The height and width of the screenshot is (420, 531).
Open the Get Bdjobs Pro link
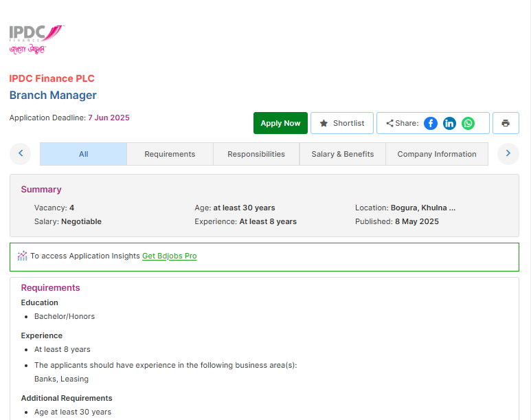(169, 256)
